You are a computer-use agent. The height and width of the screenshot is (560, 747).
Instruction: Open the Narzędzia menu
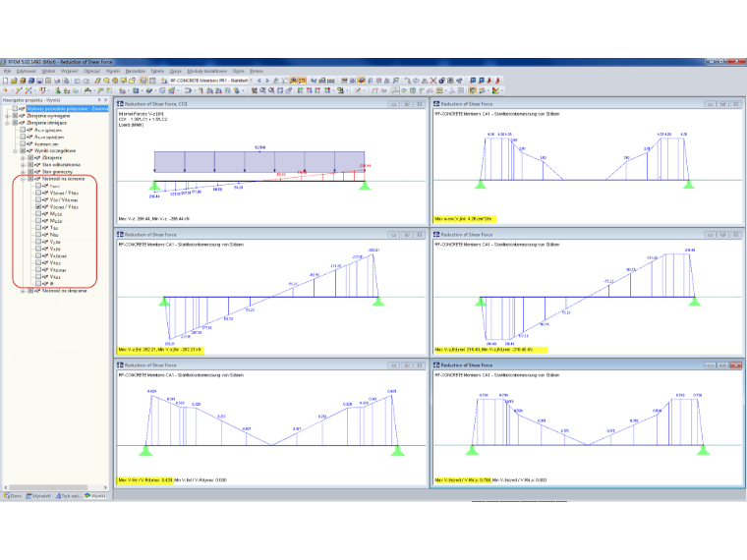click(136, 71)
